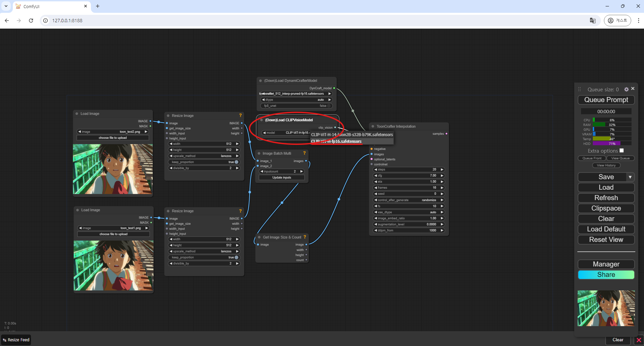Image resolution: width=644 pixels, height=346 pixels.
Task: Open the tab search chevron
Action: point(6,6)
